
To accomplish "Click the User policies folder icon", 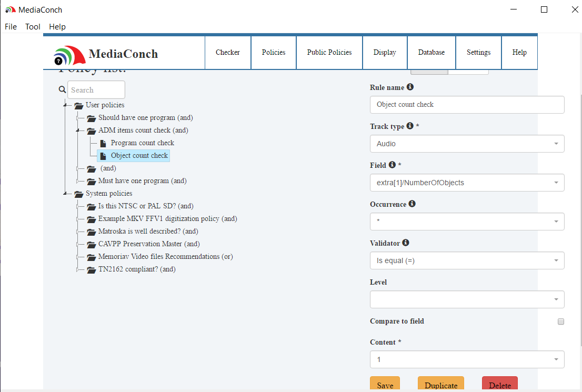I will point(79,106).
